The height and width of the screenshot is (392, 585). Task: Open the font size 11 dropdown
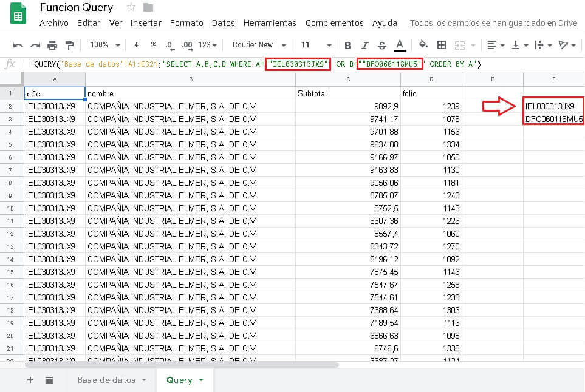pos(316,45)
